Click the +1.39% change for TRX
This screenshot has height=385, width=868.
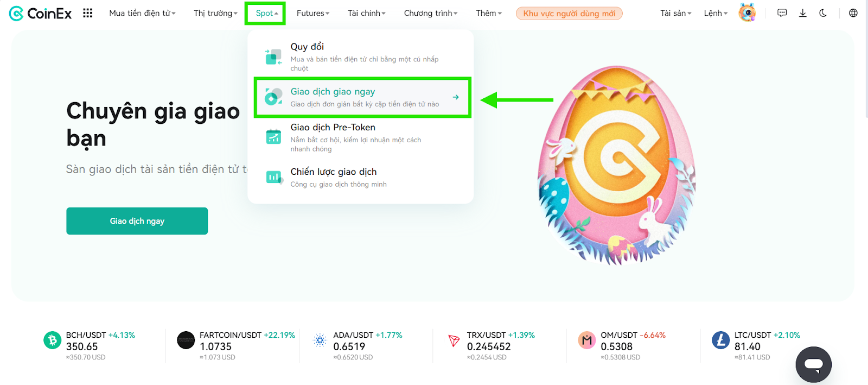click(x=521, y=335)
